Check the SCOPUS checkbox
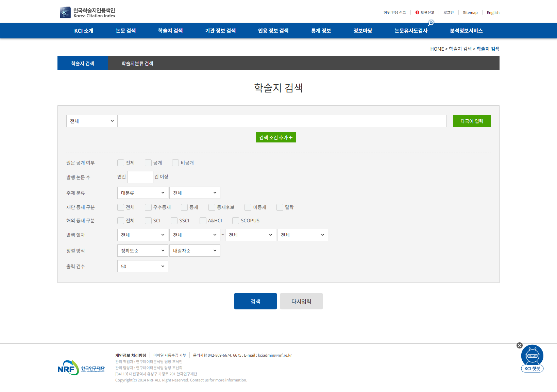Screen dimensions: 557x392 [236, 221]
